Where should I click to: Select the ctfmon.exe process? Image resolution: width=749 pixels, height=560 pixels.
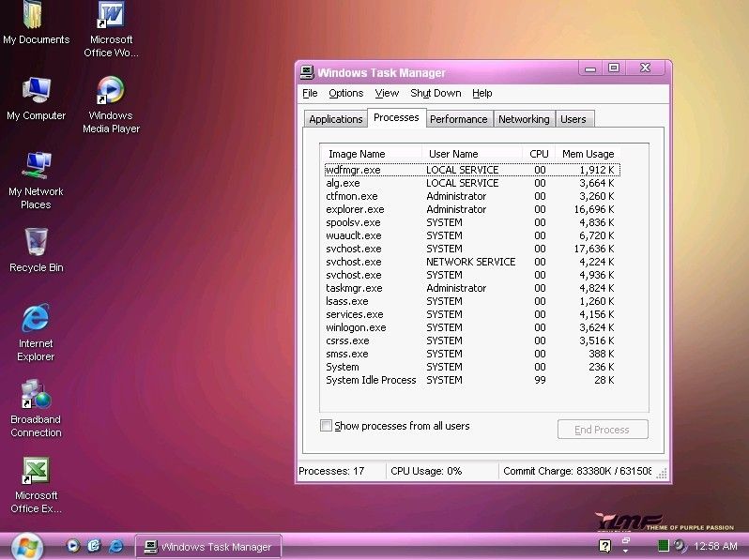472,196
